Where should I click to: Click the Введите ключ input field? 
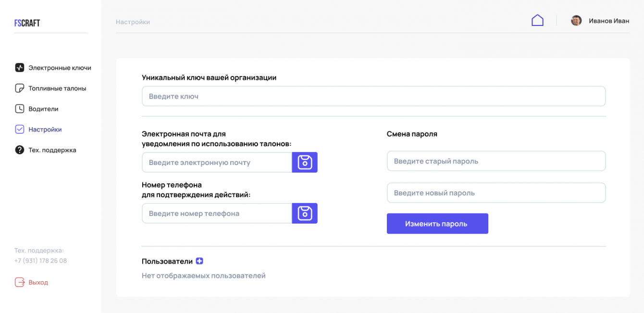click(373, 96)
